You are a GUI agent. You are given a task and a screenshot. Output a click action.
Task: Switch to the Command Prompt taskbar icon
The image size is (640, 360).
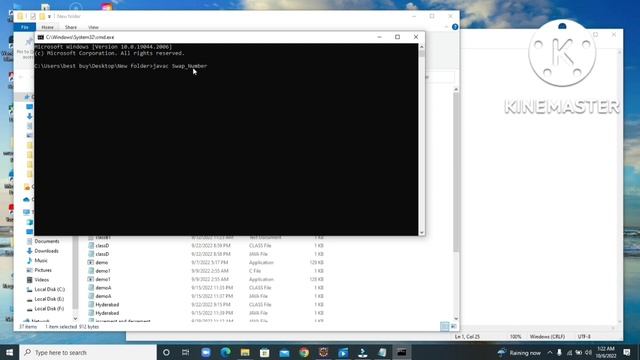point(402,352)
